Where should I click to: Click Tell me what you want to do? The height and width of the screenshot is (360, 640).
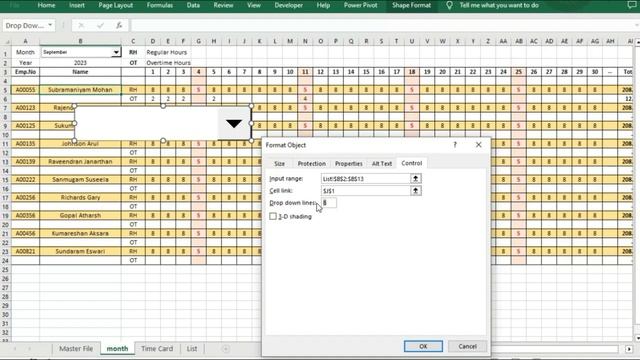pos(499,5)
